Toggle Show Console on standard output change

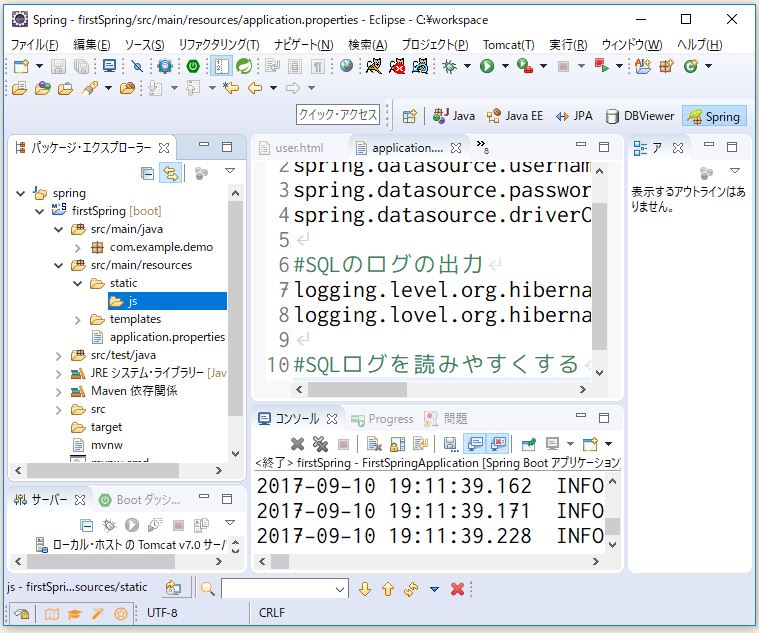tap(475, 444)
